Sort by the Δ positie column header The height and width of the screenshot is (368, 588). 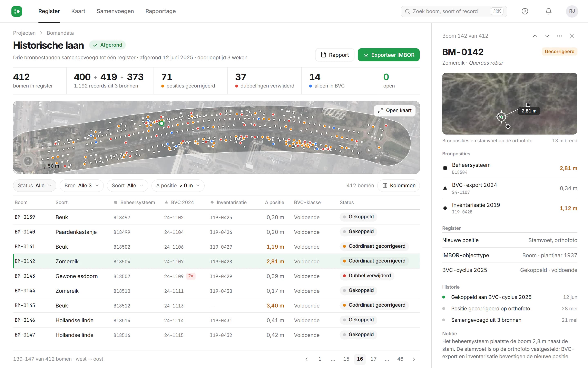click(274, 202)
